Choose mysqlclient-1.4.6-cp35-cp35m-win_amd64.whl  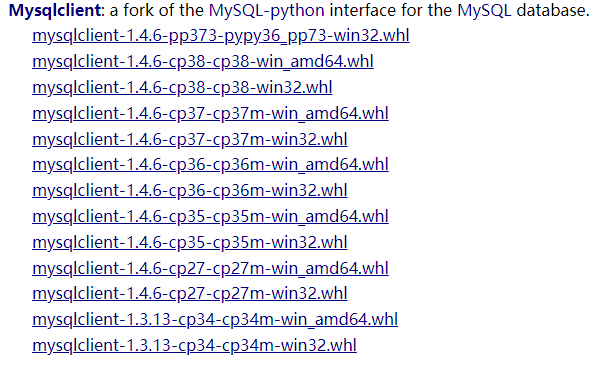pyautogui.click(x=210, y=217)
